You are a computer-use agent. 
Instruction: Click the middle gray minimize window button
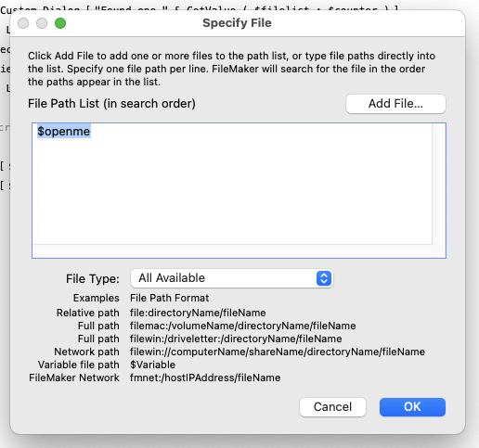[x=42, y=23]
